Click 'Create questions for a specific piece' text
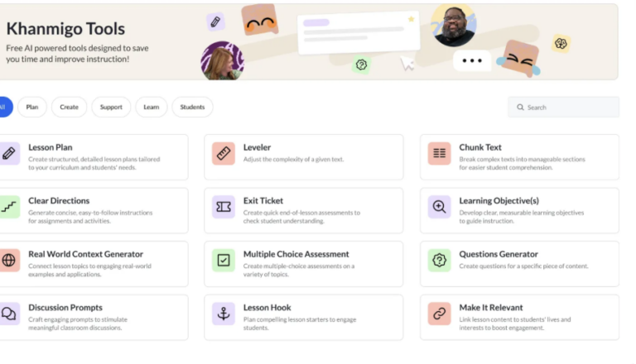Viewport: 636px width, 364px height. (x=523, y=266)
